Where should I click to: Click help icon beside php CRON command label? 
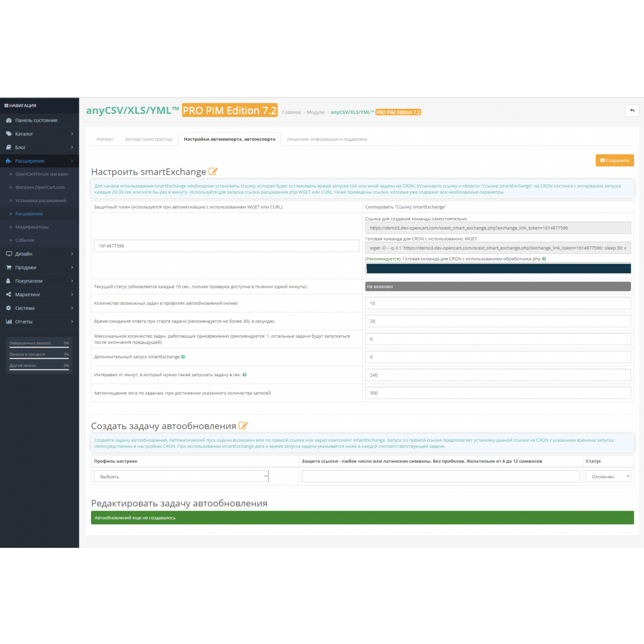pos(544,259)
